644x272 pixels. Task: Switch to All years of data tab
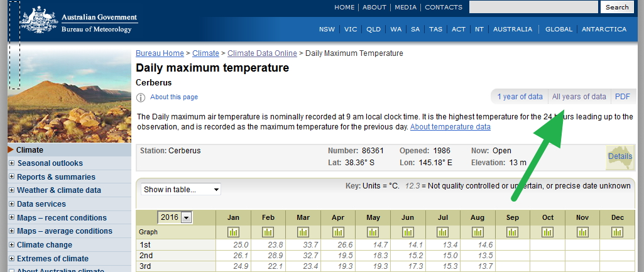point(579,97)
